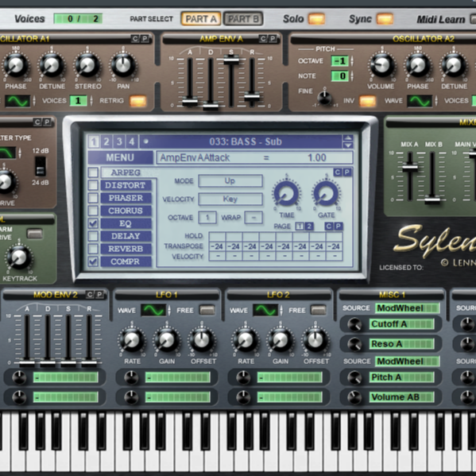The width and height of the screenshot is (476, 476).
Task: Enable the REVERB checkbox
Action: [93, 249]
